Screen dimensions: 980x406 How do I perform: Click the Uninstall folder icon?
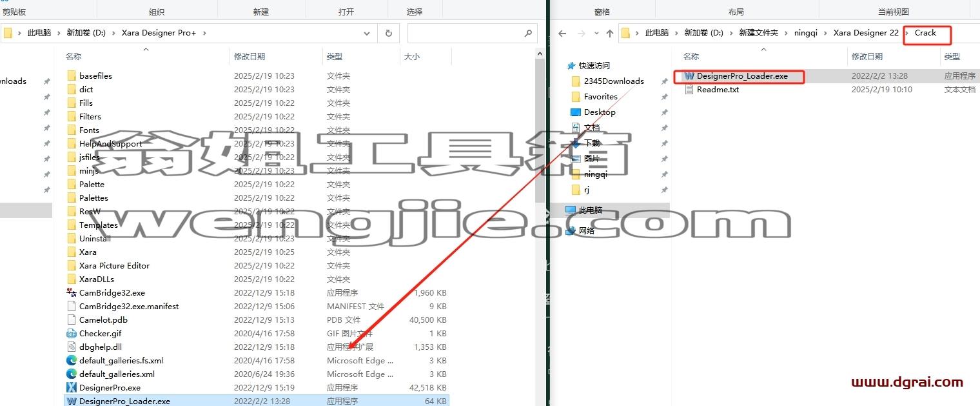pyautogui.click(x=72, y=238)
